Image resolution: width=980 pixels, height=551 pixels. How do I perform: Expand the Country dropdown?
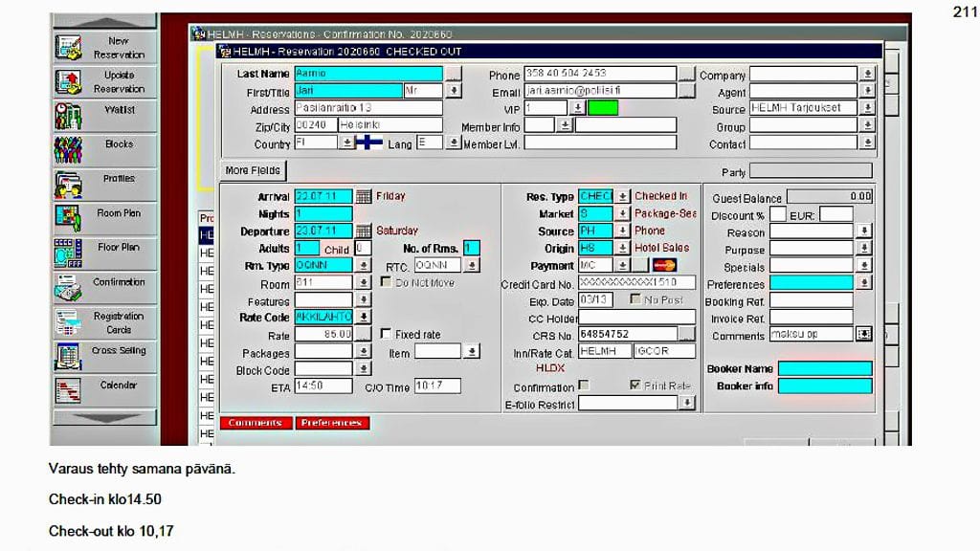346,143
